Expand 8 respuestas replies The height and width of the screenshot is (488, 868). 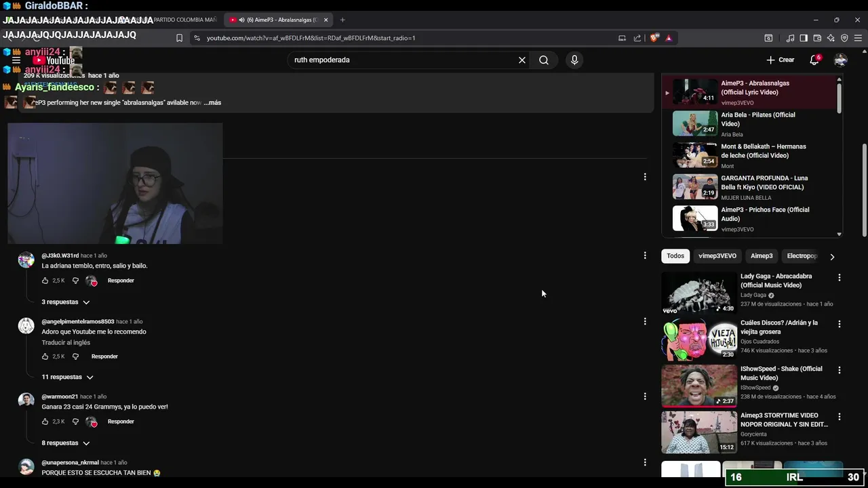[x=66, y=443]
